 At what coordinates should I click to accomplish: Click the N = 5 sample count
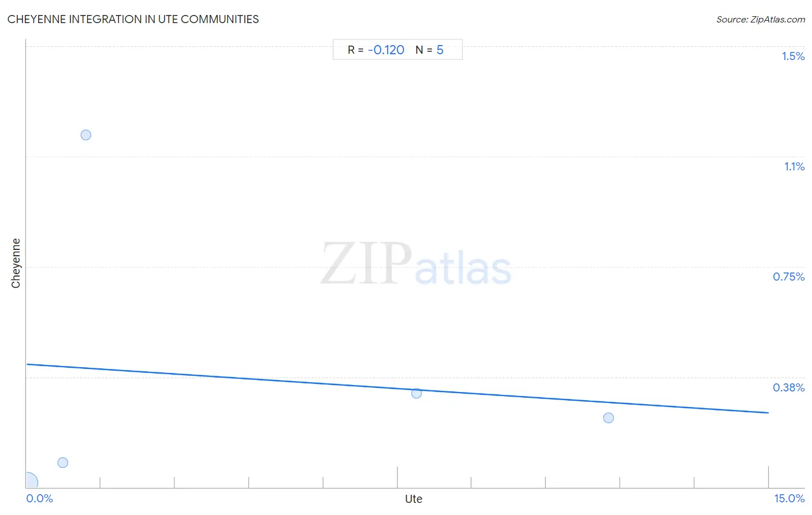pos(430,50)
